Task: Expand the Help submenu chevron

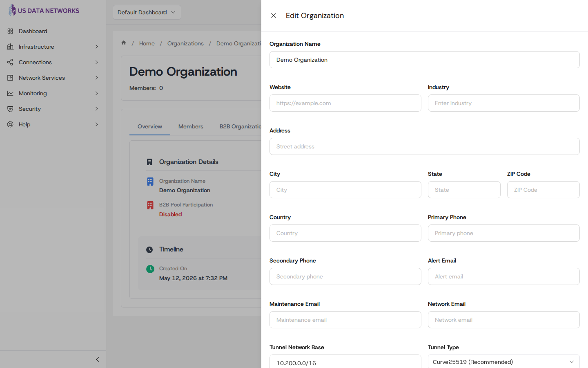Action: [x=97, y=124]
